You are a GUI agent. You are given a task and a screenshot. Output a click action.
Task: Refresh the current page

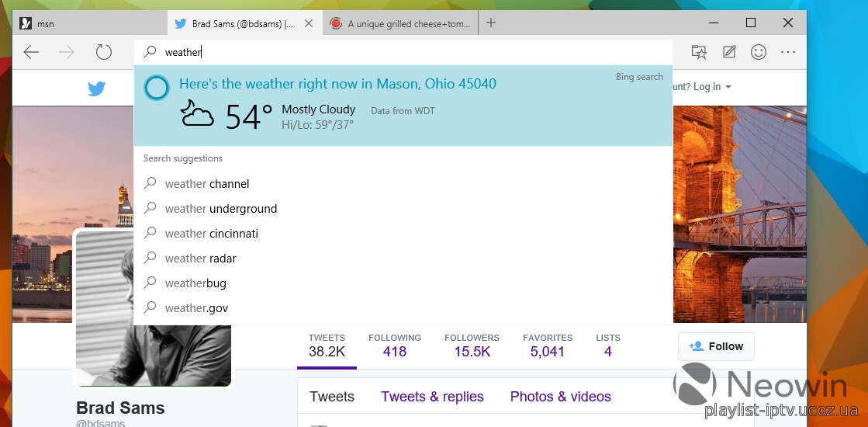click(103, 53)
